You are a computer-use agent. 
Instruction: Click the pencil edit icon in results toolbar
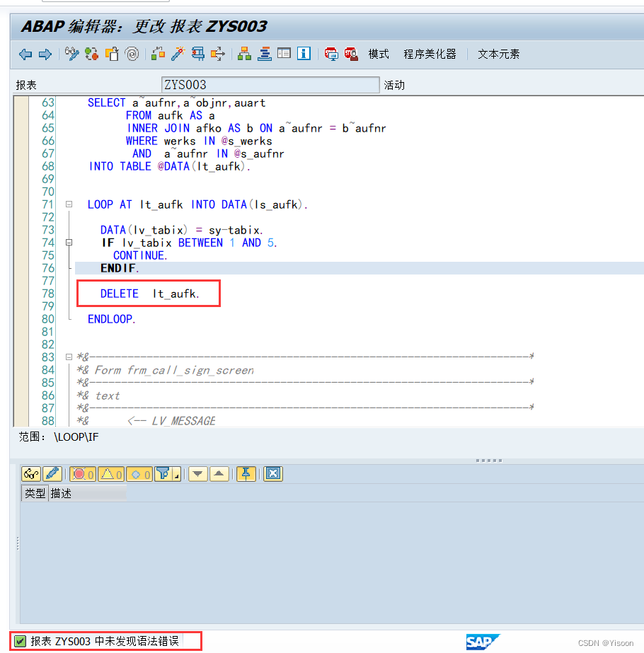(x=52, y=474)
